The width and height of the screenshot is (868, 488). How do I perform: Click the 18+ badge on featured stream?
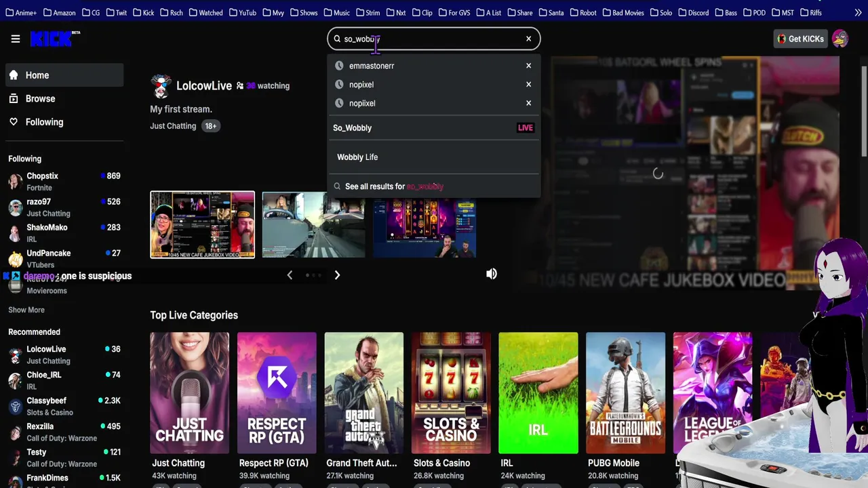211,126
